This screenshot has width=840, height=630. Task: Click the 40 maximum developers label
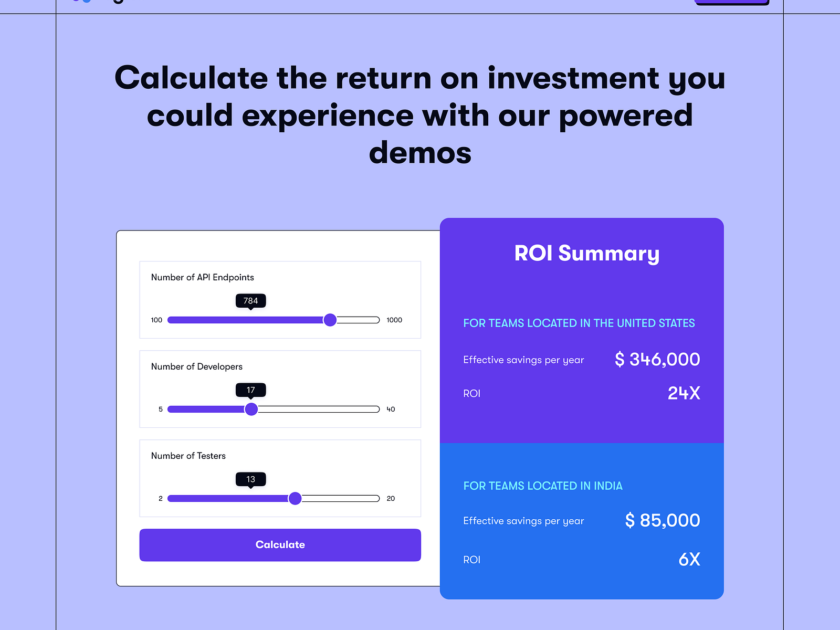click(391, 409)
